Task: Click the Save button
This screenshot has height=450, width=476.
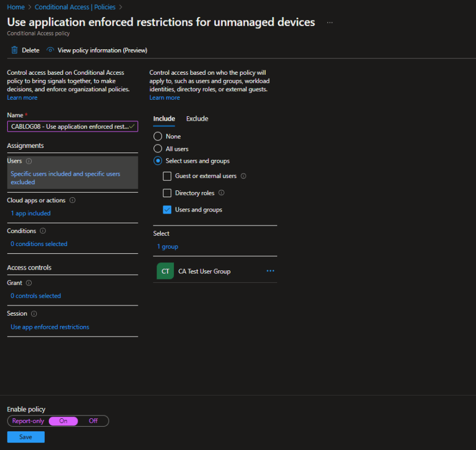Action: tap(25, 437)
